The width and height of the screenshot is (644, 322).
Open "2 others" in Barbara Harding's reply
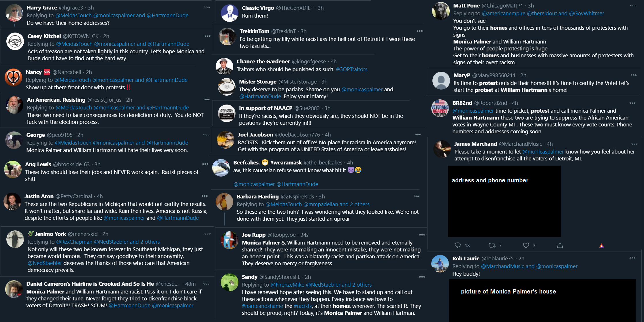359,204
